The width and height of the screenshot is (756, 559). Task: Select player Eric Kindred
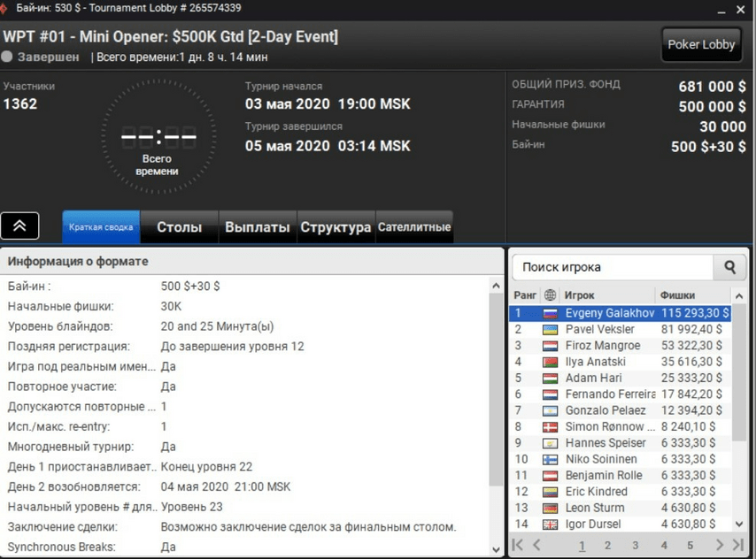[x=620, y=492]
